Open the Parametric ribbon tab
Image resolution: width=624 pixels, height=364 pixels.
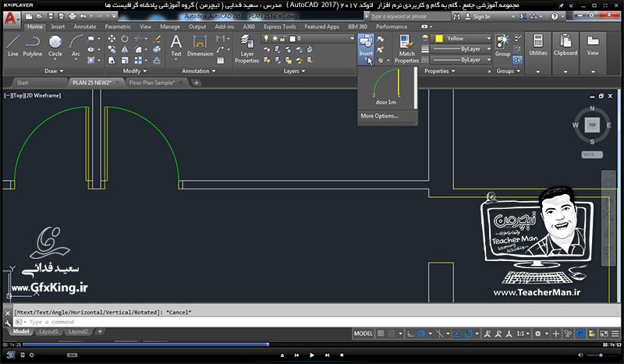pyautogui.click(x=118, y=27)
